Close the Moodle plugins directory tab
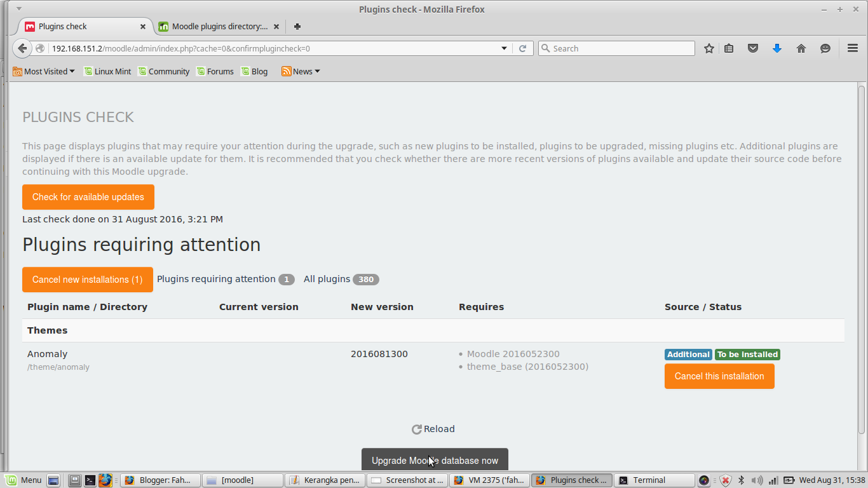Screen dimensions: 868x488 276,27
